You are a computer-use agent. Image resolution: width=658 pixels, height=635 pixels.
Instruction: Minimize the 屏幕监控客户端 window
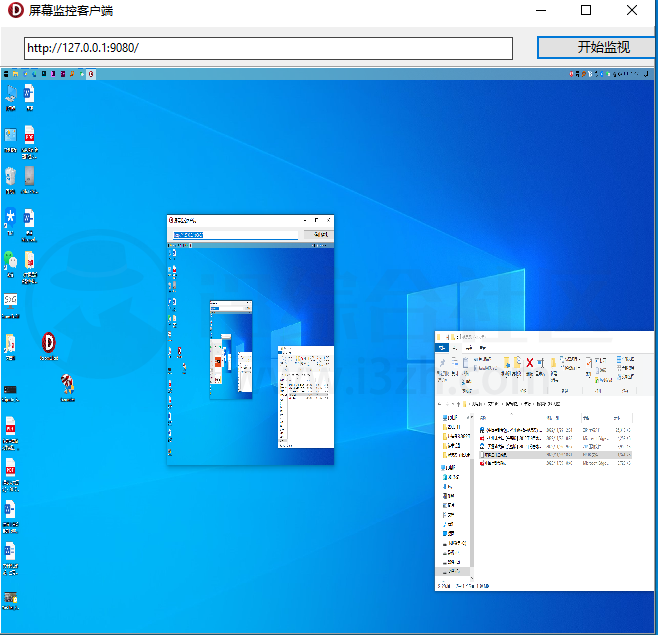pyautogui.click(x=541, y=10)
